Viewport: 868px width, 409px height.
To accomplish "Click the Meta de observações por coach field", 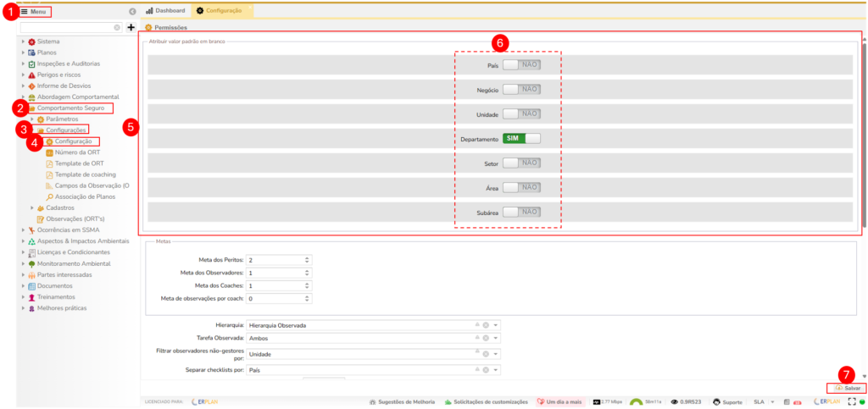I will pyautogui.click(x=279, y=298).
